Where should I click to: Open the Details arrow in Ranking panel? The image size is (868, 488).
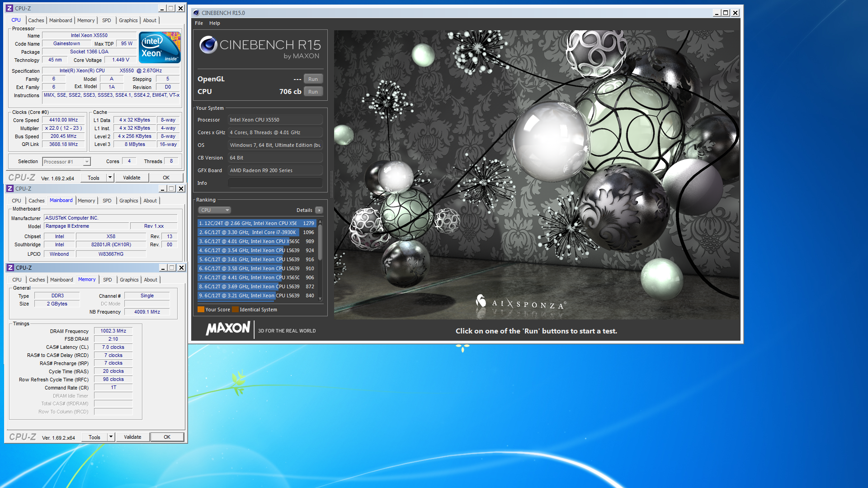click(x=319, y=210)
